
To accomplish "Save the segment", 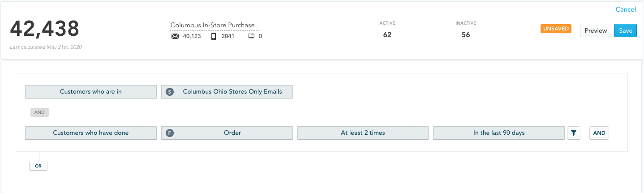I will coord(625,30).
